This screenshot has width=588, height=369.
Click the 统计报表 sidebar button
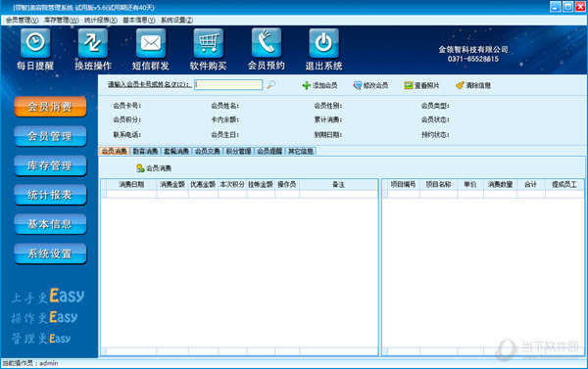50,195
